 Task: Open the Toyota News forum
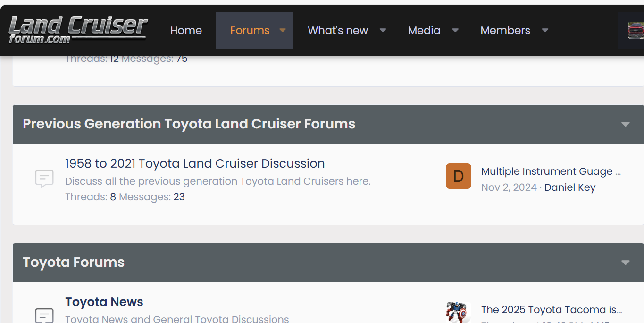coord(104,302)
